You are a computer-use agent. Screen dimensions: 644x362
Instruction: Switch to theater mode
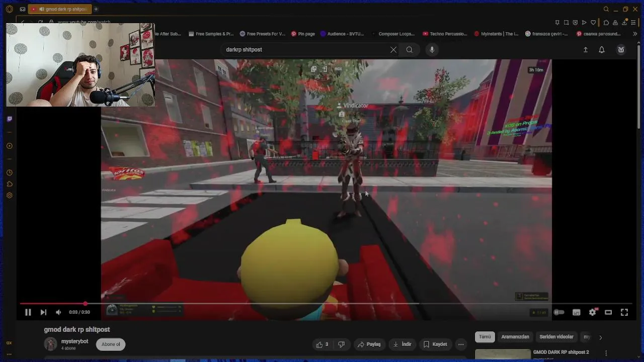[608, 312]
